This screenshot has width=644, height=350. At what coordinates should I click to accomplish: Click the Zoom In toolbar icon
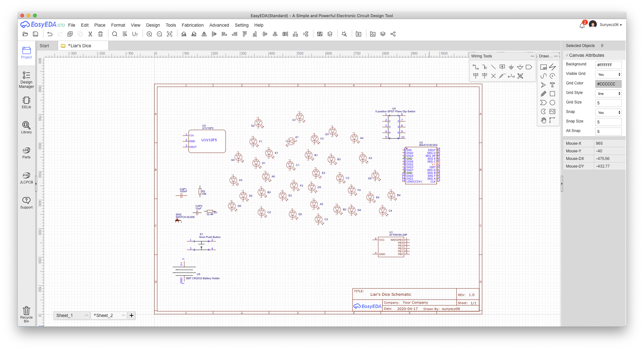149,34
